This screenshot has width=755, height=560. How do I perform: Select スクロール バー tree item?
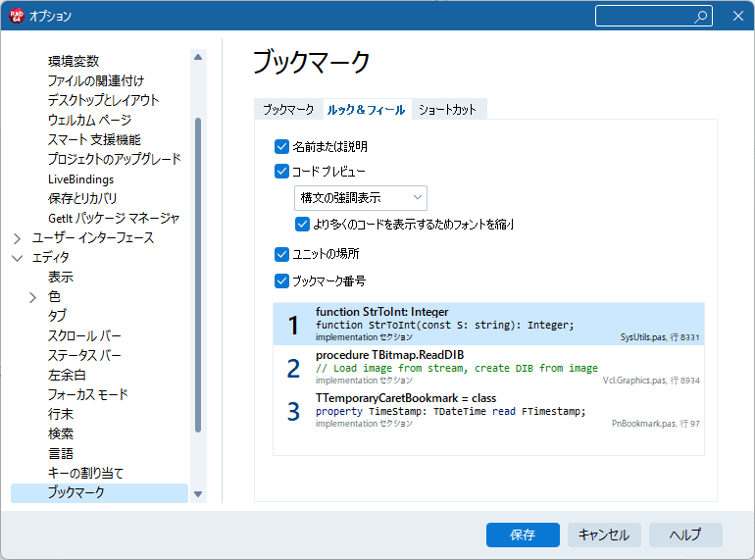[84, 336]
